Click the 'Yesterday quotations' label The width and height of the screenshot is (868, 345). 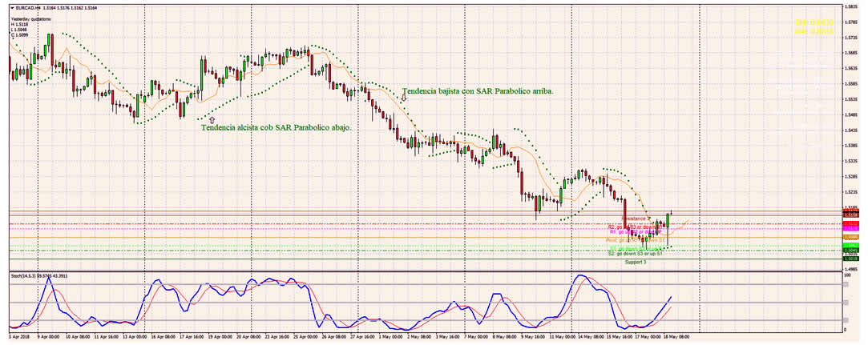(31, 18)
